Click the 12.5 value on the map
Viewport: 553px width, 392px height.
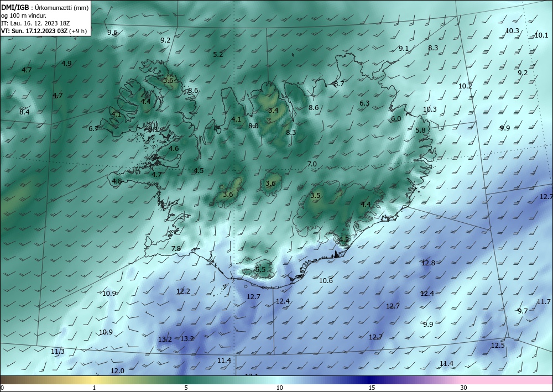click(x=498, y=345)
